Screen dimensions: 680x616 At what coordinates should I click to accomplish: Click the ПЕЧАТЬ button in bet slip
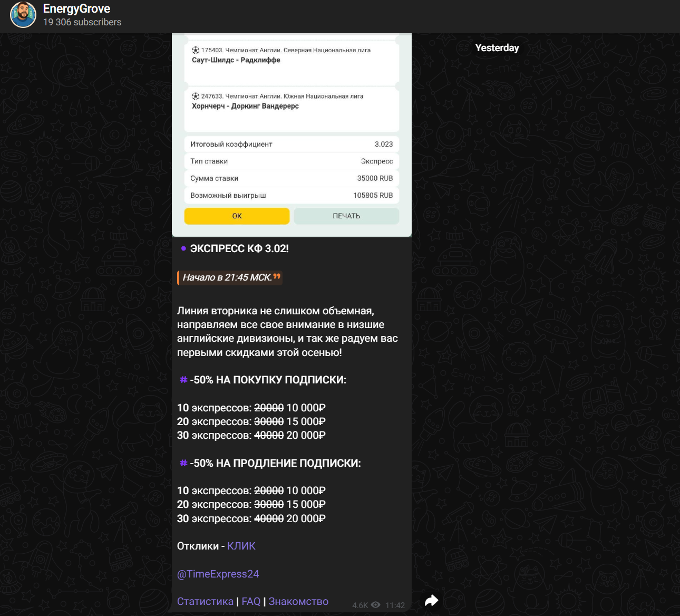pos(346,216)
